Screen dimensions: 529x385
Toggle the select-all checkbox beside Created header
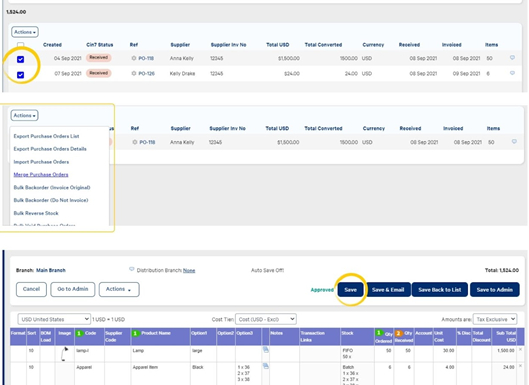pyautogui.click(x=21, y=45)
